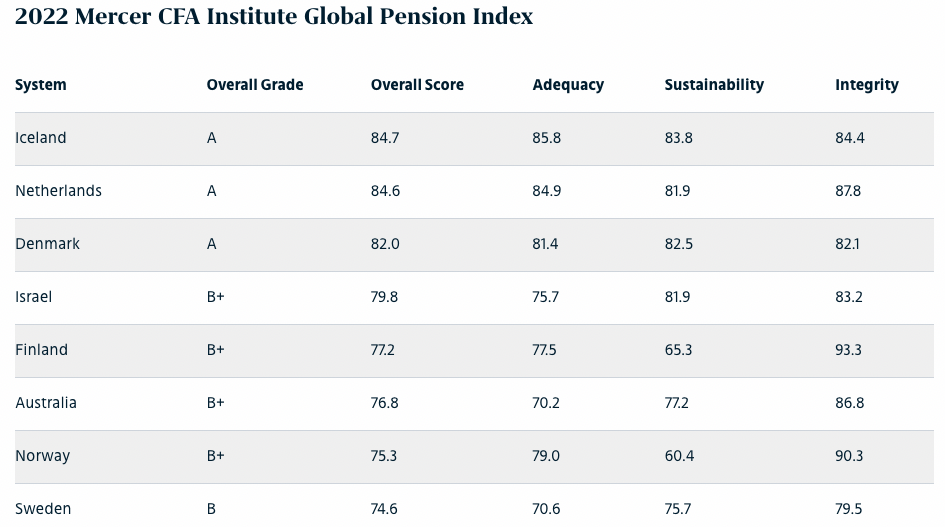The image size is (945, 527).
Task: Select the Denmark row name
Action: (x=48, y=244)
